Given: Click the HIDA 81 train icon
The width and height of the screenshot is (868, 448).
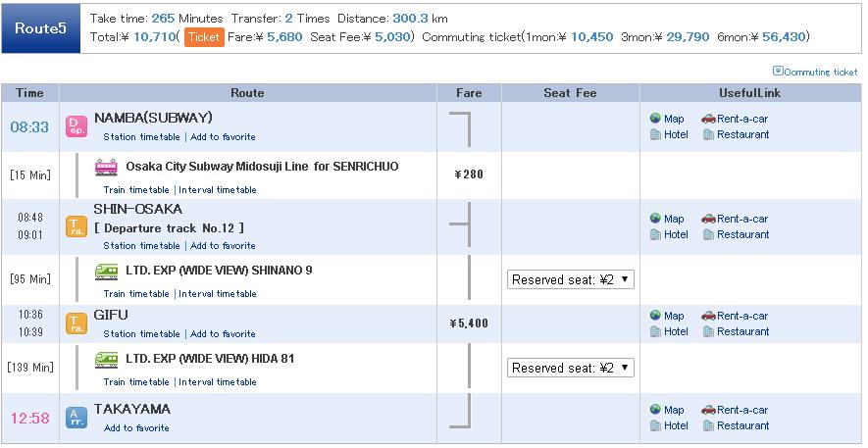Looking at the screenshot, I should click(x=106, y=359).
